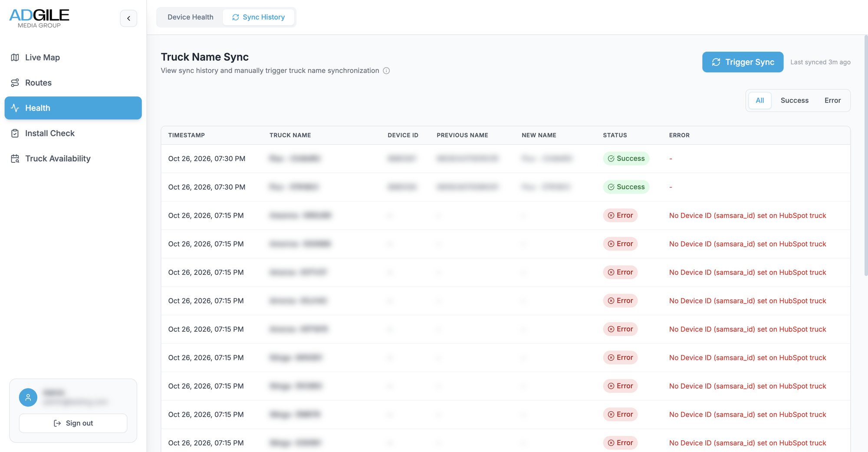Click the Error column header
The width and height of the screenshot is (868, 452).
point(679,135)
